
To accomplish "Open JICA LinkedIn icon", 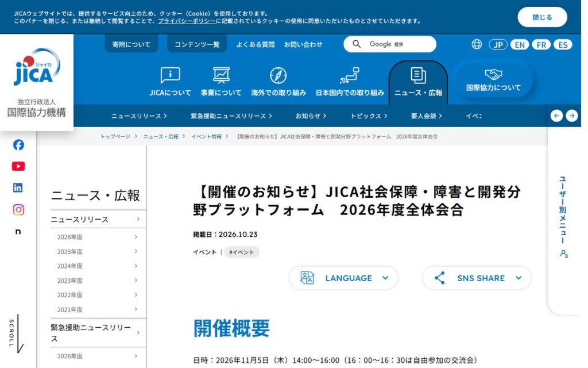I will (x=18, y=188).
